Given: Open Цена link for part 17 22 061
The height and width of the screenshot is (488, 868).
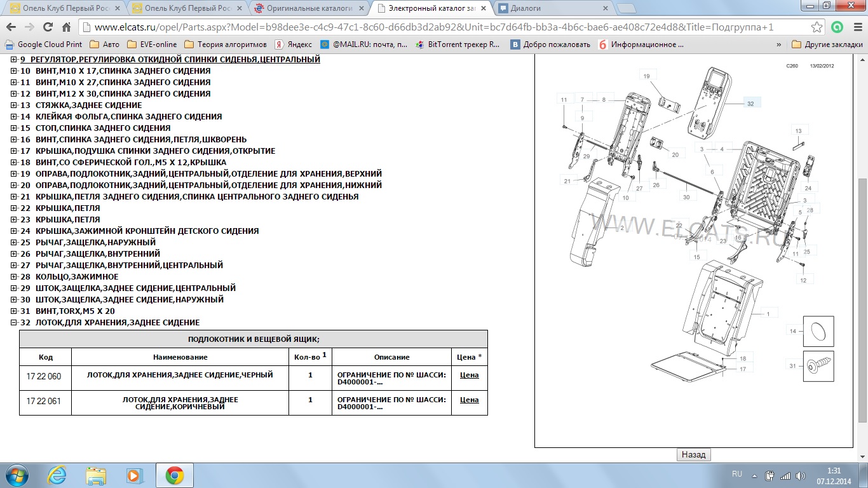Looking at the screenshot, I should (469, 400).
